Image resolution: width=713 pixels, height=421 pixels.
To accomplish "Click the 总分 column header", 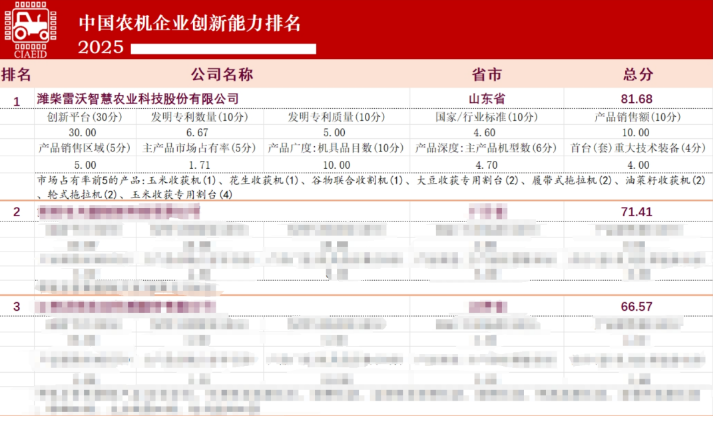I will click(x=638, y=74).
